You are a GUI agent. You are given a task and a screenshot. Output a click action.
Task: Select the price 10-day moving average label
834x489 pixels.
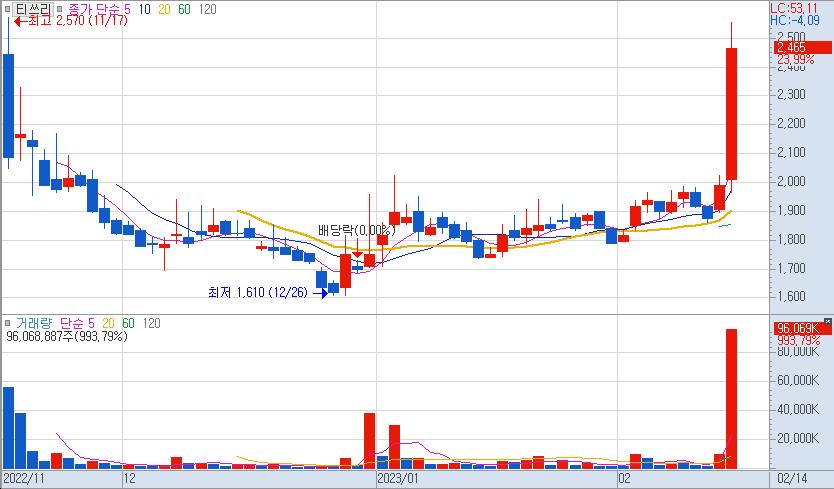tap(144, 9)
